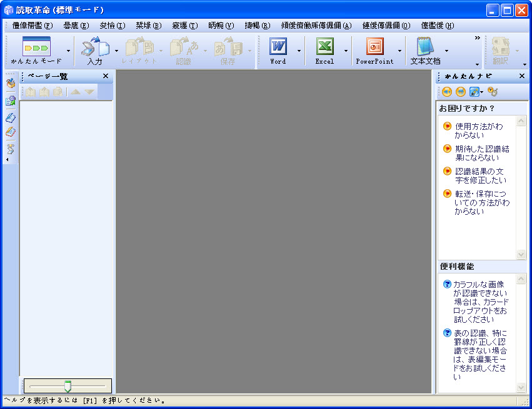Open menu item marked (T)

tap(185, 26)
